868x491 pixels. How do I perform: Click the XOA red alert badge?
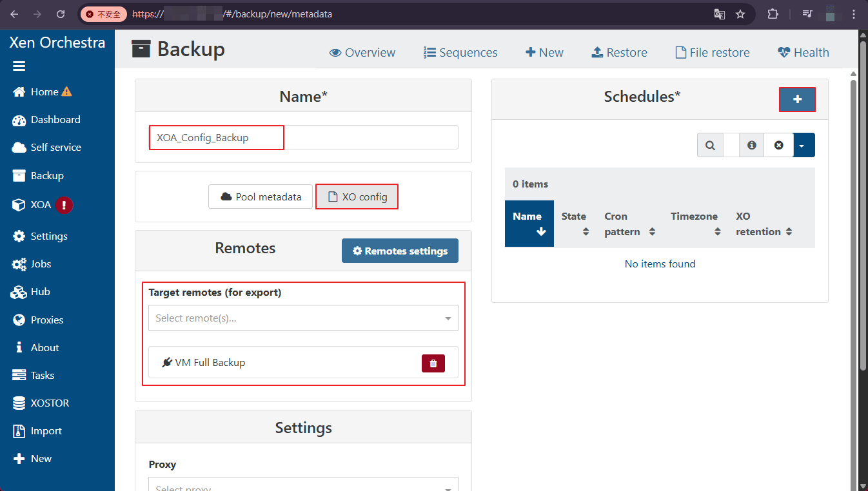pos(64,205)
